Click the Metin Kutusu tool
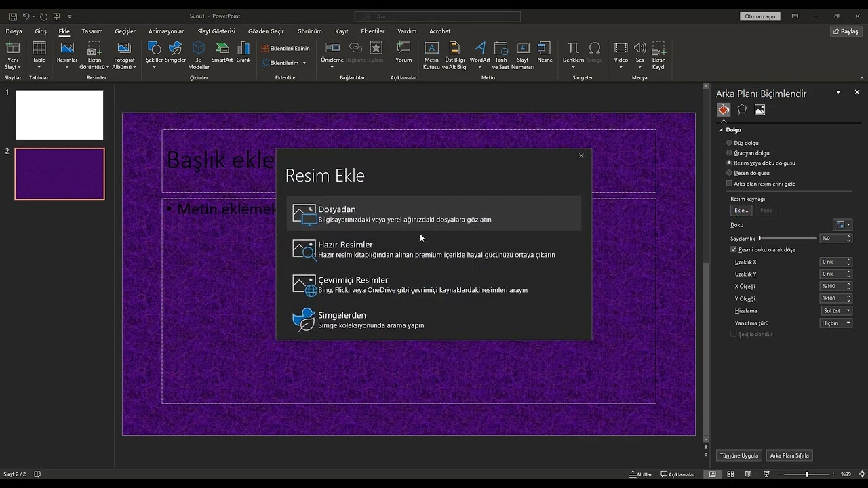The height and width of the screenshot is (488, 868). (431, 56)
